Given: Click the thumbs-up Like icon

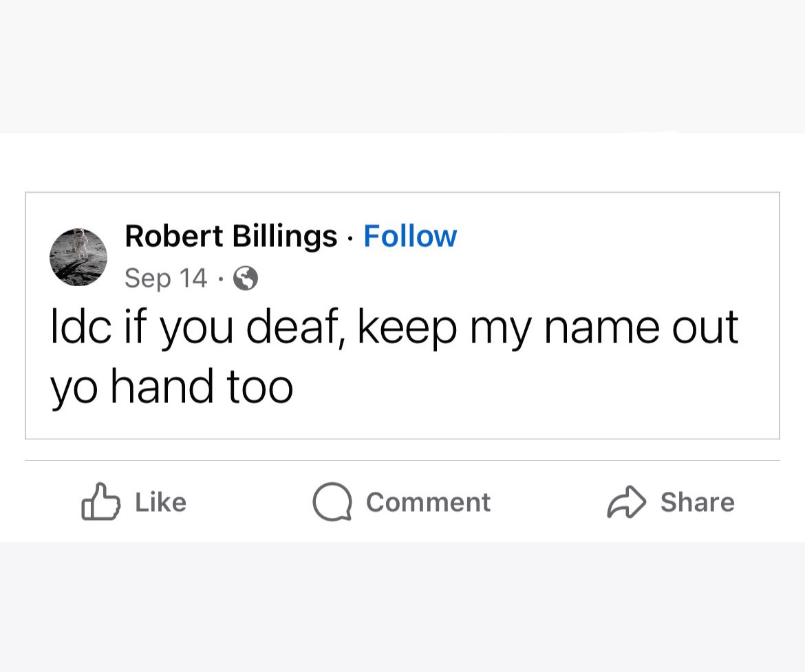Looking at the screenshot, I should click(x=100, y=501).
